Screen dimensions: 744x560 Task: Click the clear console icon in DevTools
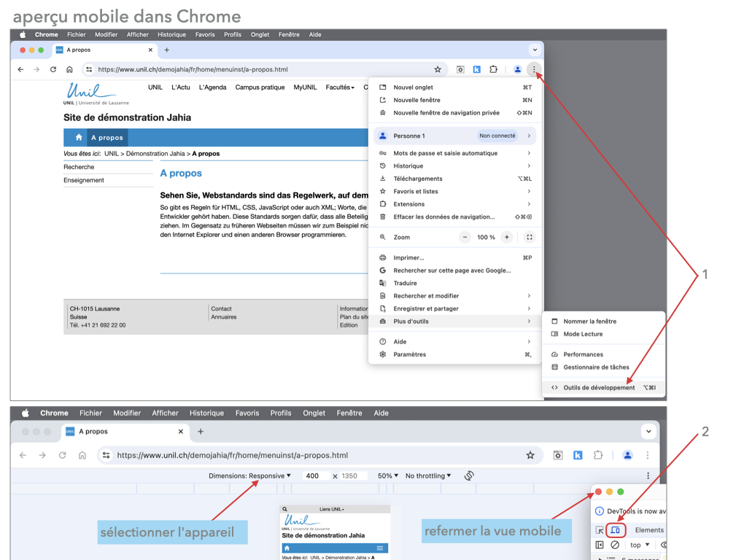tap(615, 545)
